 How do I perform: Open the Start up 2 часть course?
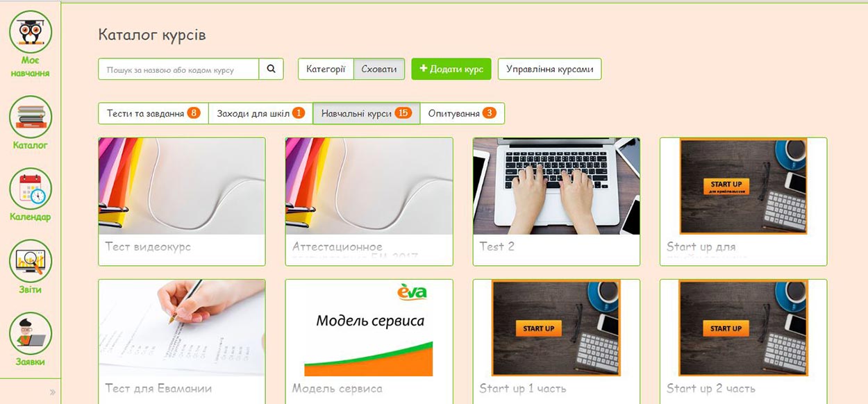pos(743,340)
